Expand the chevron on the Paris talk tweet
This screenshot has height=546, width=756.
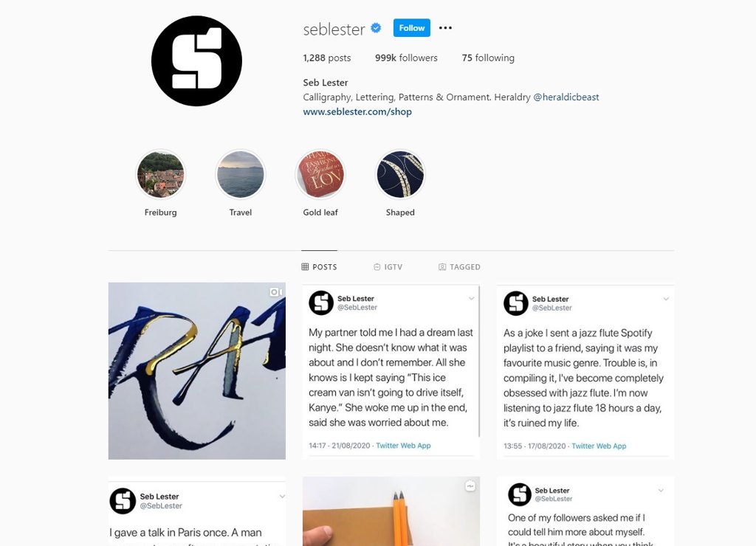(x=282, y=497)
